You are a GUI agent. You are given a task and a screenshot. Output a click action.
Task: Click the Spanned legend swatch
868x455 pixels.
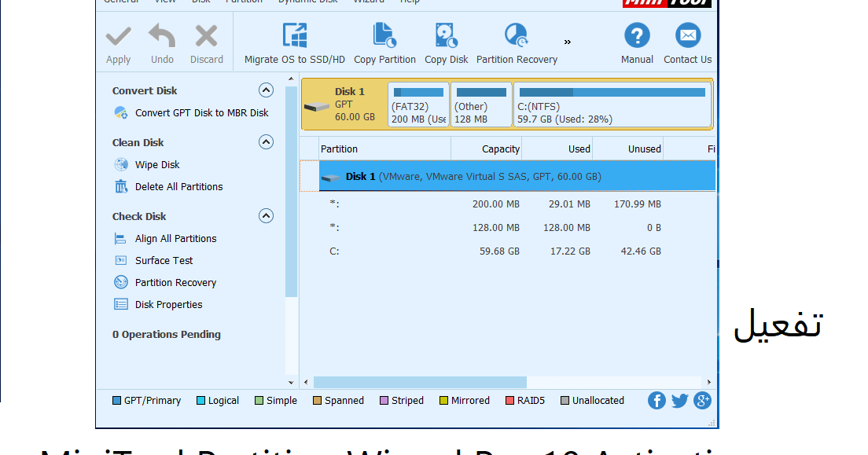tap(317, 400)
